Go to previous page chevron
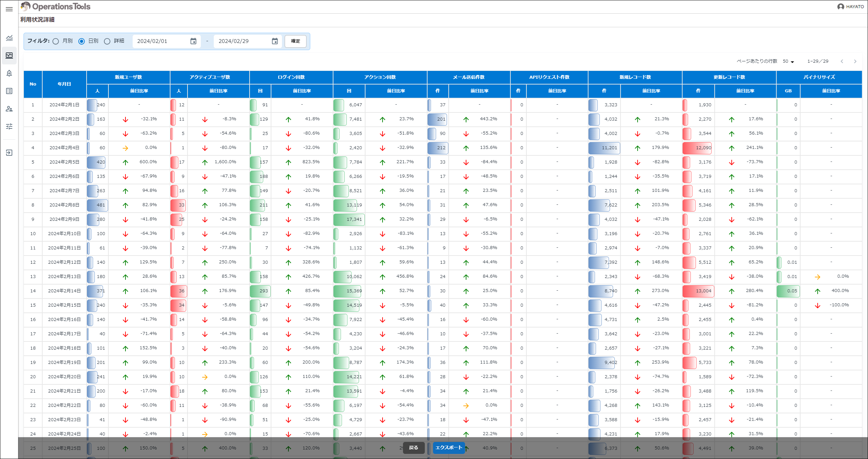This screenshot has width=868, height=459. coord(842,61)
